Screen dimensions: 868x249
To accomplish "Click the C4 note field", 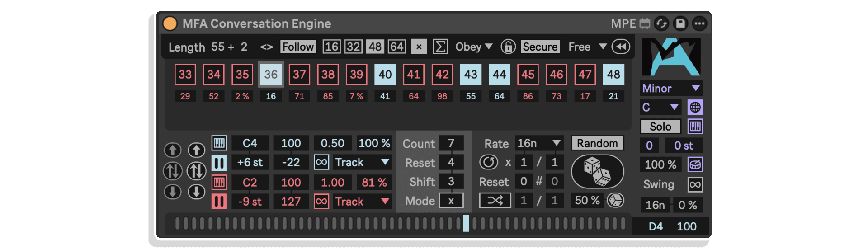I will (x=250, y=143).
